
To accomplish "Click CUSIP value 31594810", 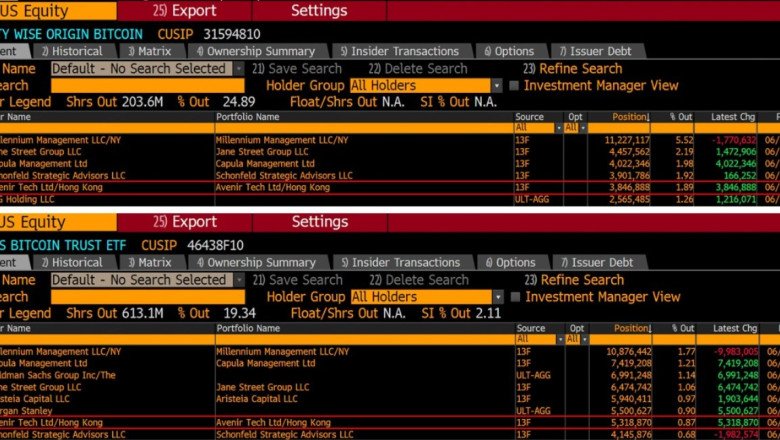I will (232, 34).
